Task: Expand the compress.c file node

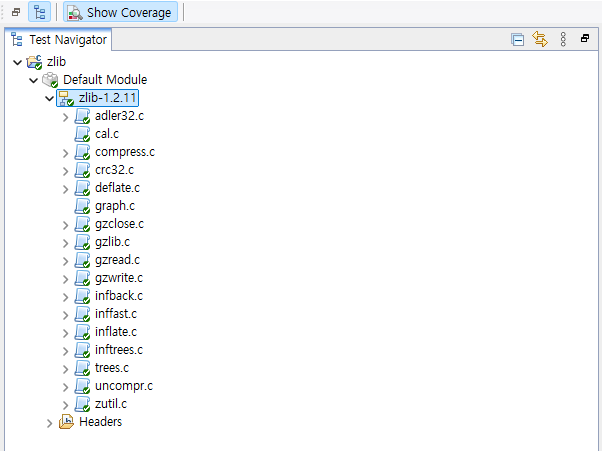Action: pos(66,153)
